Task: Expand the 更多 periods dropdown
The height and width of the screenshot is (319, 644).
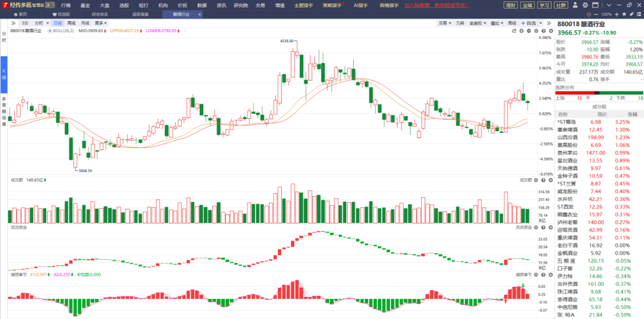Action: point(101,23)
